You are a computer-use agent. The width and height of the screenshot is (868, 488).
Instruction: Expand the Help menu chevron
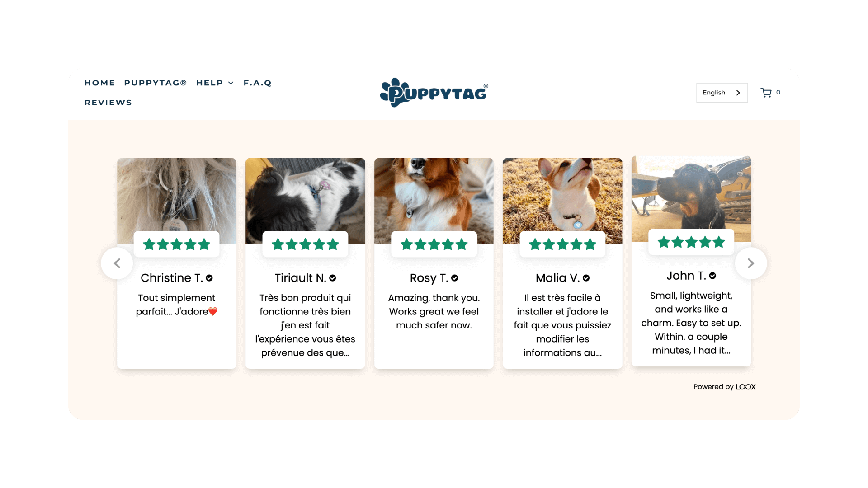click(x=231, y=83)
